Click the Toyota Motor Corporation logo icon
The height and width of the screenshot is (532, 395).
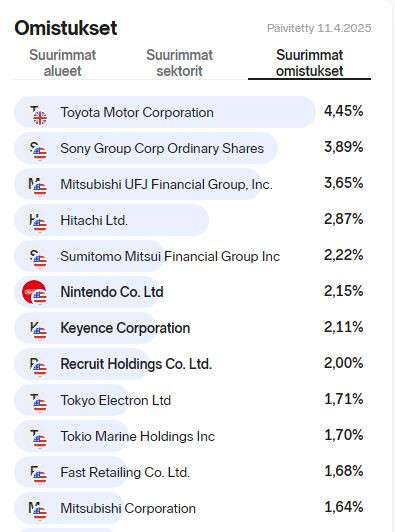37,114
